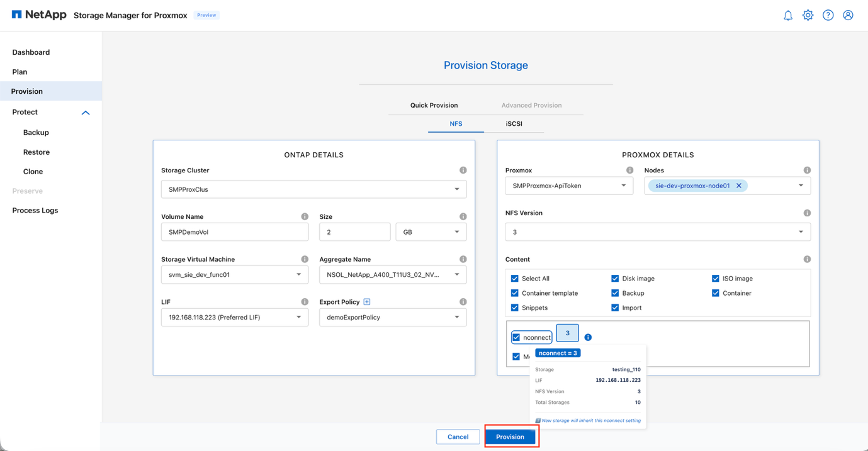The height and width of the screenshot is (451, 868).
Task: Click the Proxmox field info icon
Action: [629, 170]
